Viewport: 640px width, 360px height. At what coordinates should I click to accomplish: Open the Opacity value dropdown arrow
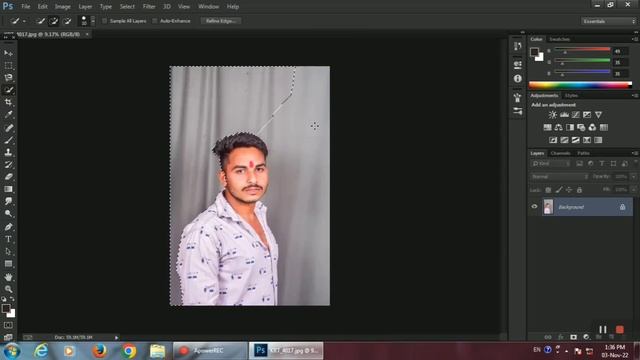pos(633,177)
